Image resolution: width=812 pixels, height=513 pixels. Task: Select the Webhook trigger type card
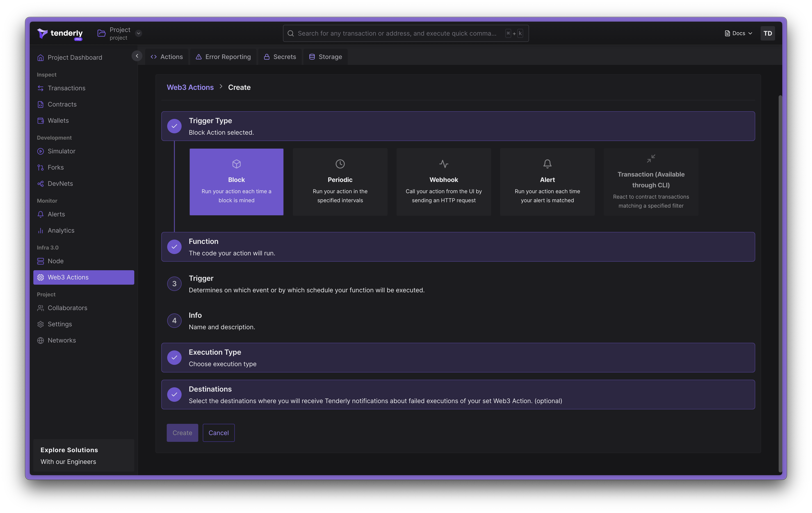tap(443, 182)
